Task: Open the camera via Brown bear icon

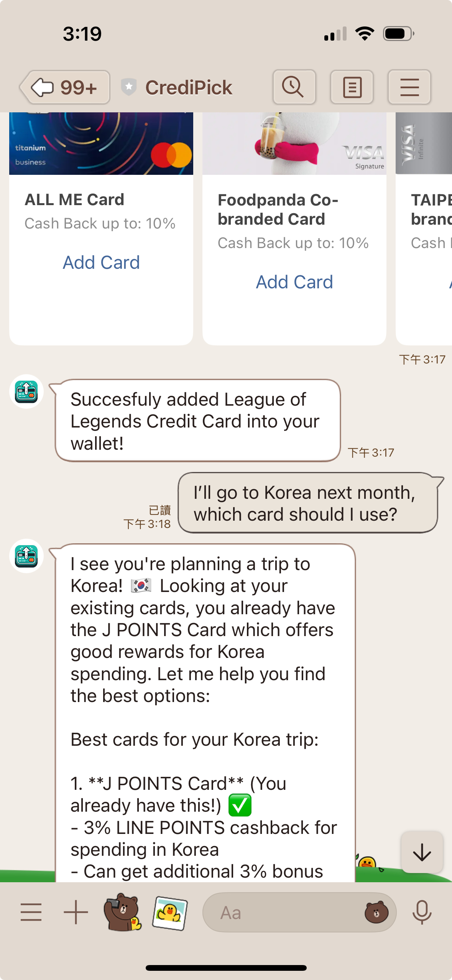Action: 122,912
